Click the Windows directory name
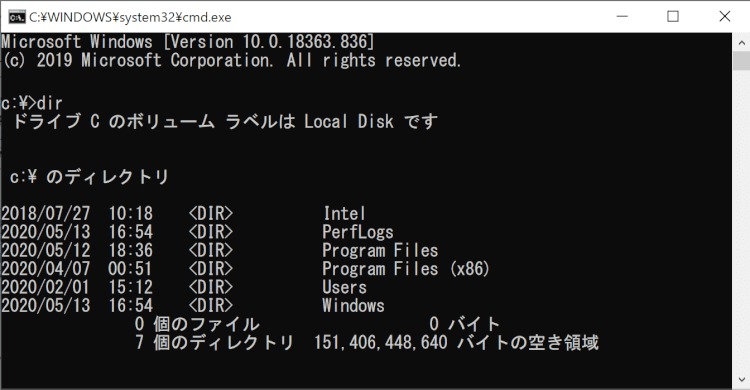The width and height of the screenshot is (750, 390). tap(353, 306)
